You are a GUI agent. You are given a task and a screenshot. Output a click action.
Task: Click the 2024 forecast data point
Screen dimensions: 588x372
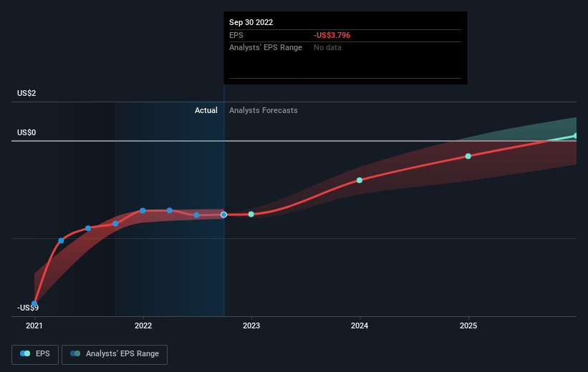pyautogui.click(x=360, y=180)
